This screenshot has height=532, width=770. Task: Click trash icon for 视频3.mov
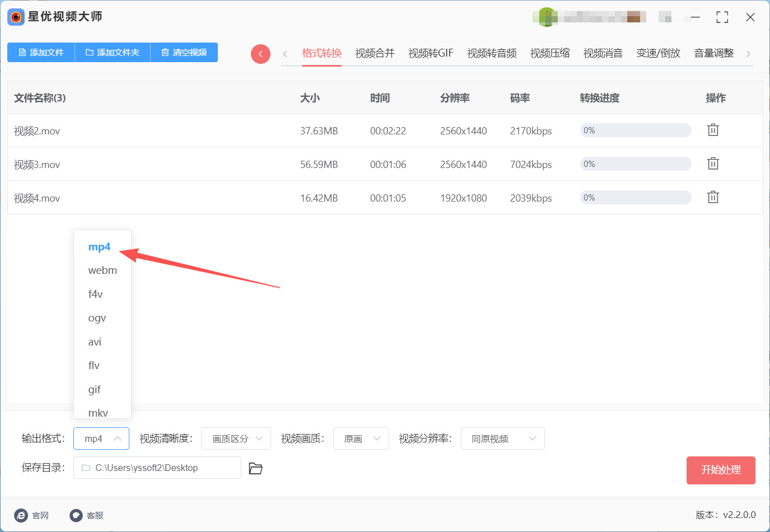[713, 164]
